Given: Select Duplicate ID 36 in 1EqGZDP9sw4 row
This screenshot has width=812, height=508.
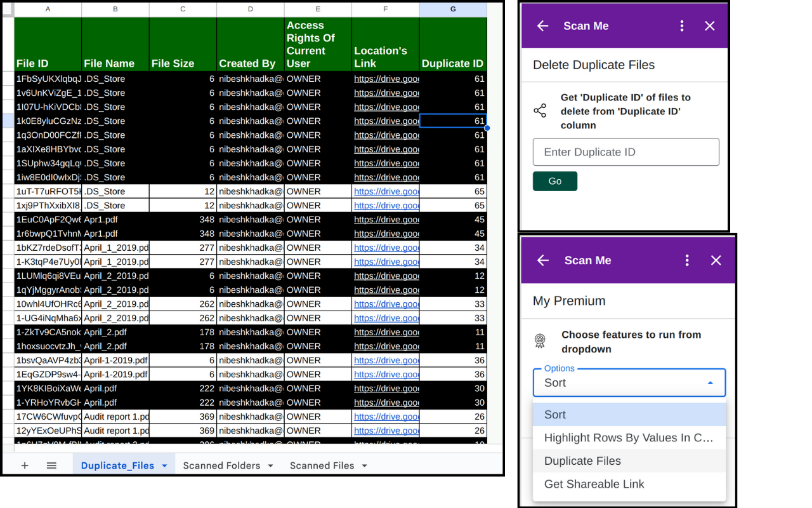Looking at the screenshot, I should click(x=453, y=374).
